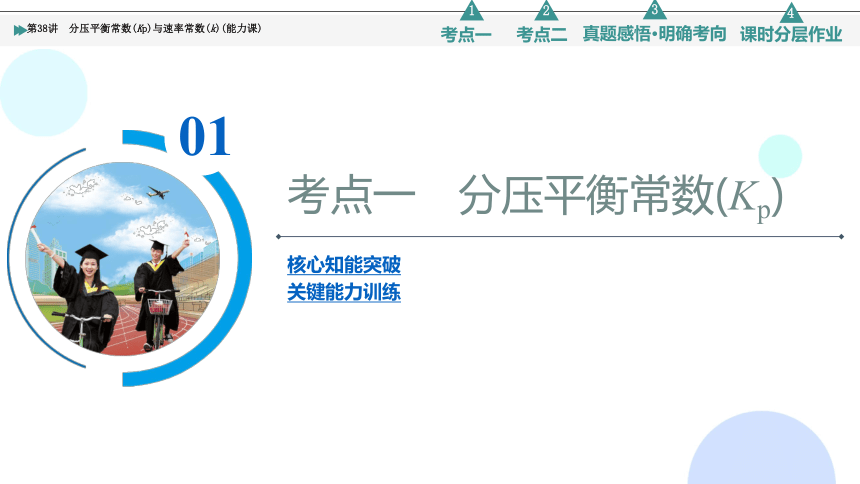Screen dimensions: 860x484
Task: Click the numbered triangle 2 marker
Action: pyautogui.click(x=546, y=11)
